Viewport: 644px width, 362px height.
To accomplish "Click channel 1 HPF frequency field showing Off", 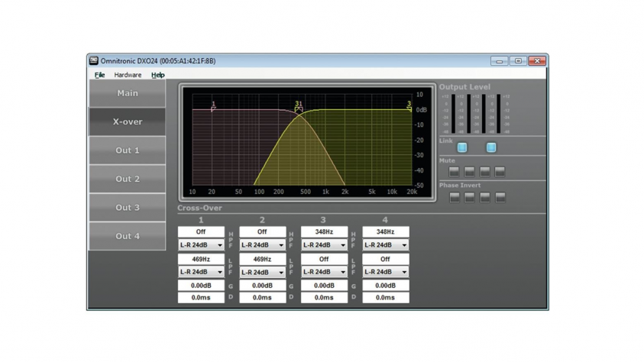I will pos(201,232).
